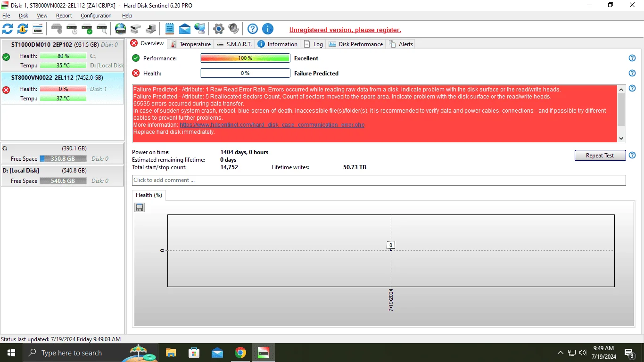Switch to the Alerts tab
Screen dimensions: 644x362
point(401,44)
